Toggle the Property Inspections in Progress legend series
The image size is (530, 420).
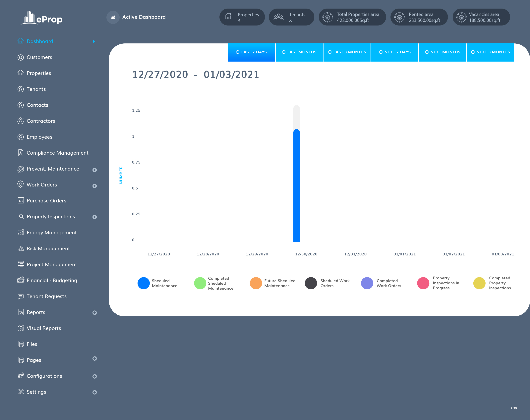pos(423,283)
